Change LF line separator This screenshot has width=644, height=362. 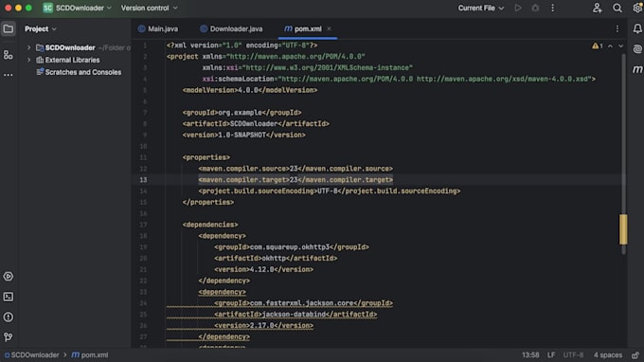[551, 355]
